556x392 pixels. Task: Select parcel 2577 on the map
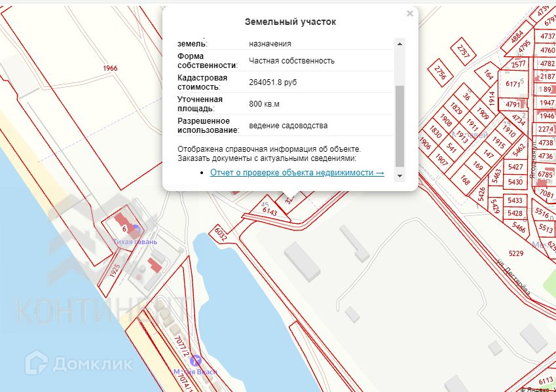coord(518,64)
